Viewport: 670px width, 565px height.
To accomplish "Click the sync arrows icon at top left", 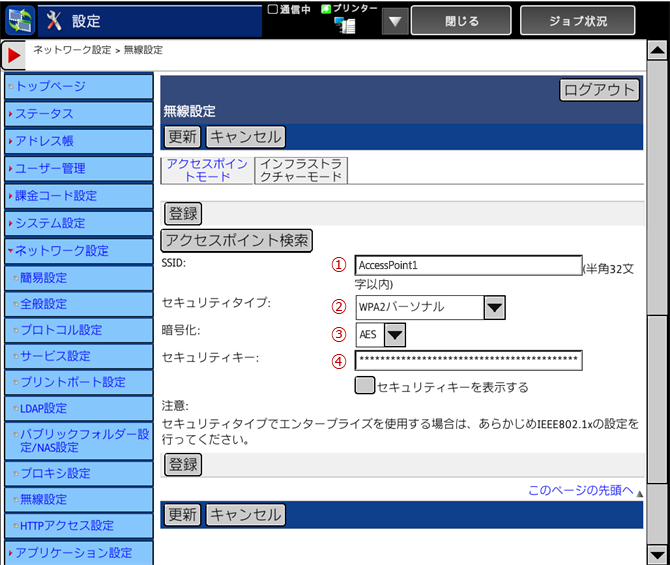I will coord(20,21).
